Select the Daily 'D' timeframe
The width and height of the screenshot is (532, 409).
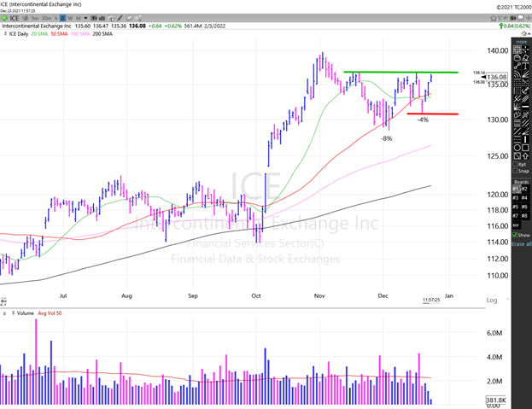63,18
